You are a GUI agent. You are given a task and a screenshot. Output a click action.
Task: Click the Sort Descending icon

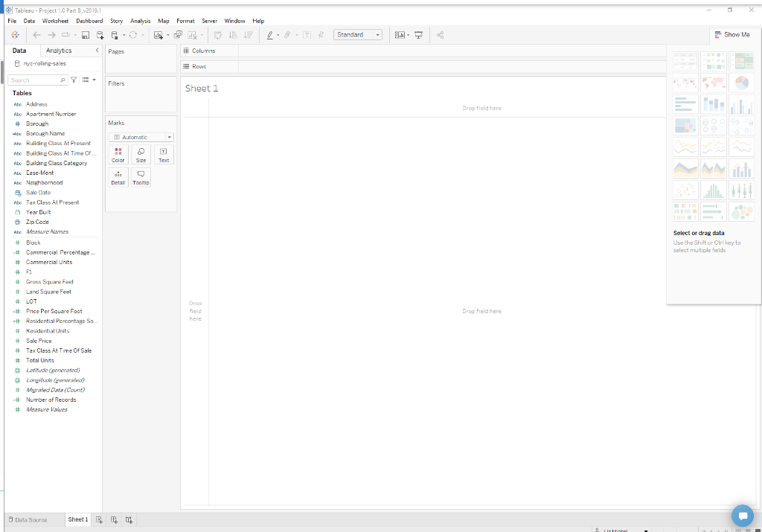pos(249,35)
